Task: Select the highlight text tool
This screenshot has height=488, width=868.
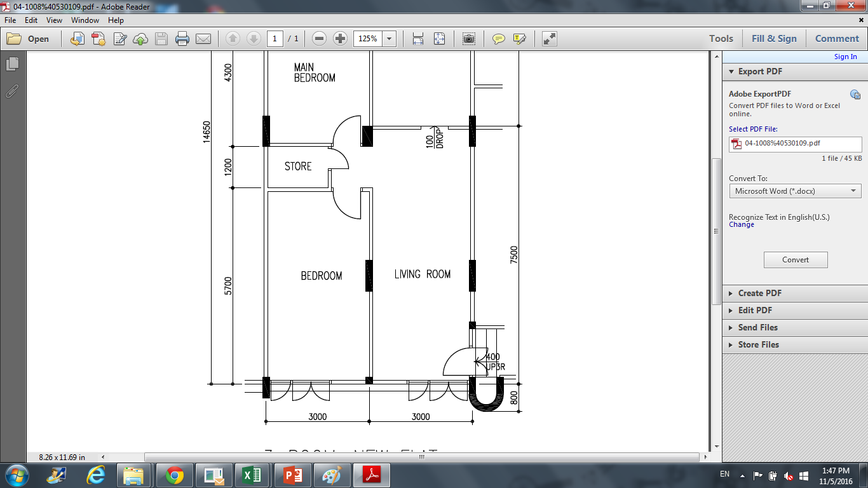Action: 519,39
